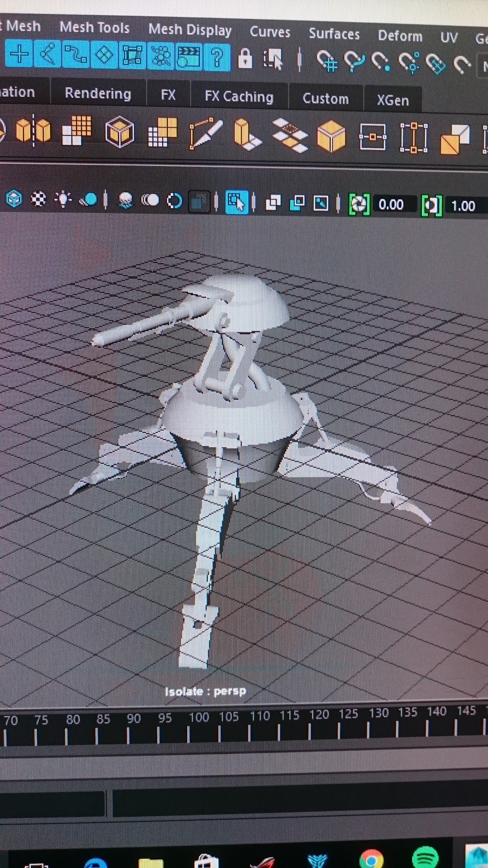Click the shelf icon of horizontal rectangle with handles

click(x=373, y=137)
